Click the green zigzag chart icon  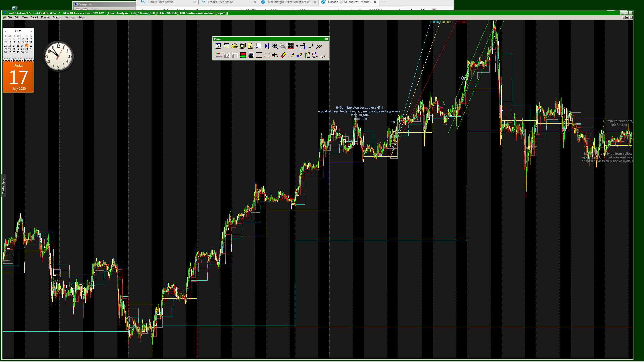[291, 46]
